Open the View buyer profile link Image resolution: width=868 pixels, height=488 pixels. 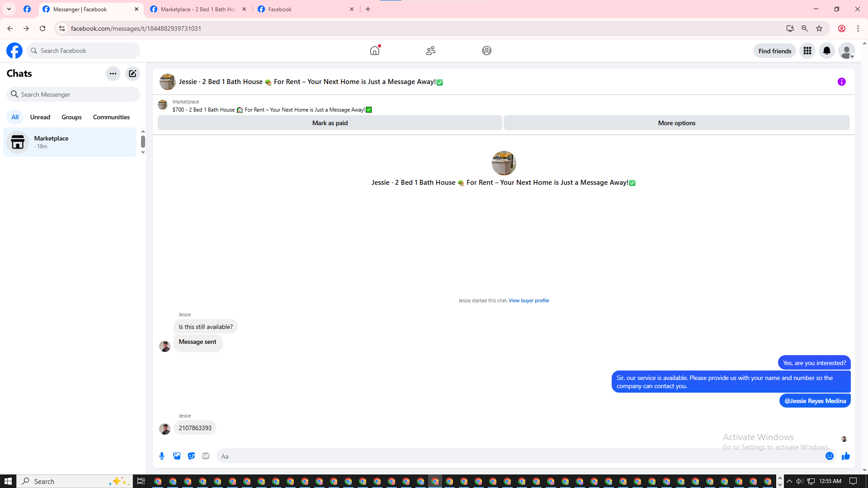click(x=528, y=300)
